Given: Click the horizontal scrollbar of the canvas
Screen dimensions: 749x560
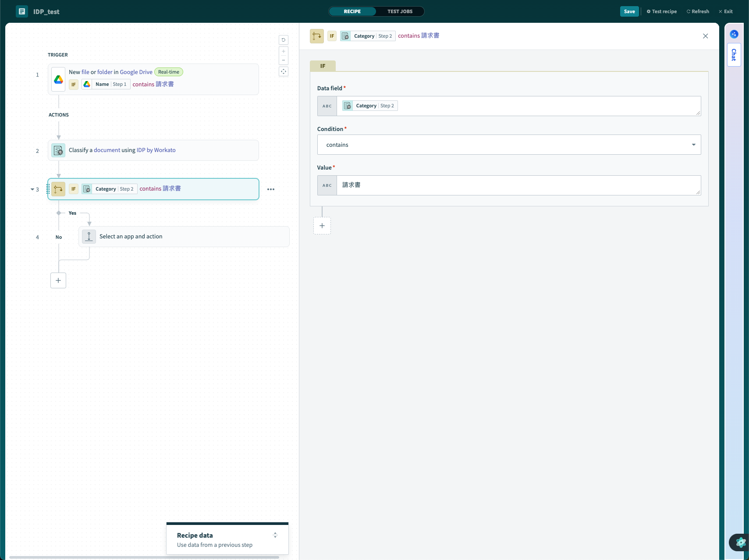Looking at the screenshot, I should pyautogui.click(x=144, y=557).
